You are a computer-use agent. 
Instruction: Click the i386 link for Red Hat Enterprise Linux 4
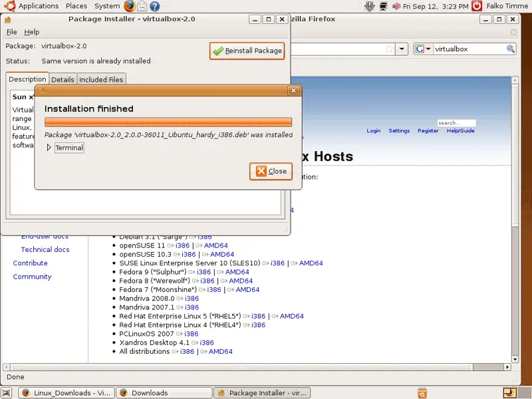point(258,325)
